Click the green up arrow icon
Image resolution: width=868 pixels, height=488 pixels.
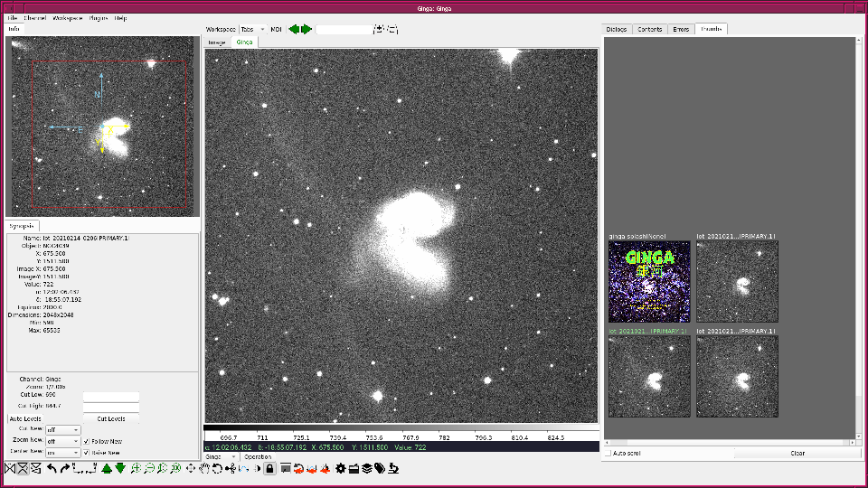pyautogui.click(x=107, y=468)
